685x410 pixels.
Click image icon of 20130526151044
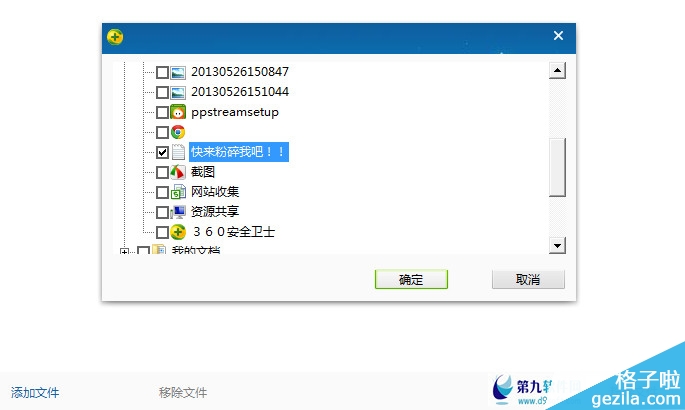[x=178, y=92]
